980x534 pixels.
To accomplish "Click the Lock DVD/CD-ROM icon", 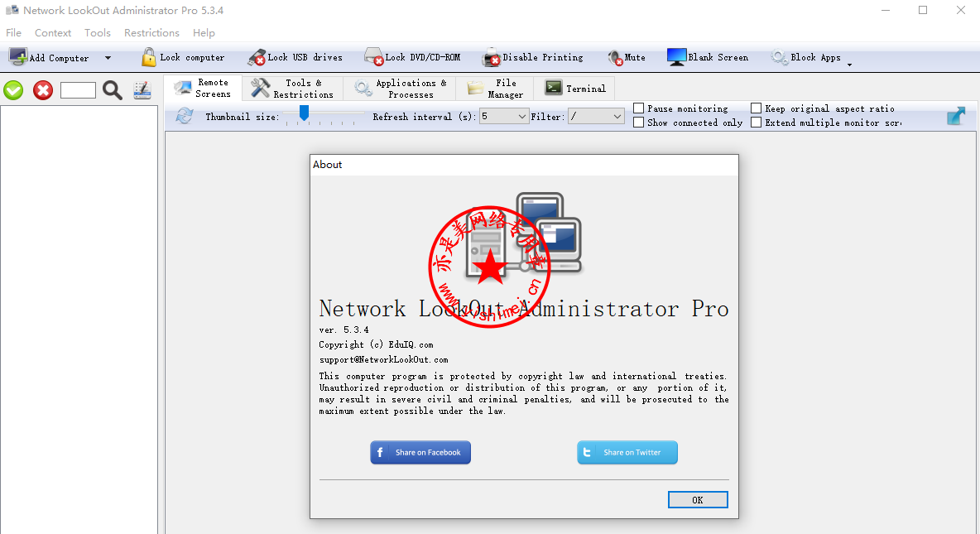I will coord(374,57).
